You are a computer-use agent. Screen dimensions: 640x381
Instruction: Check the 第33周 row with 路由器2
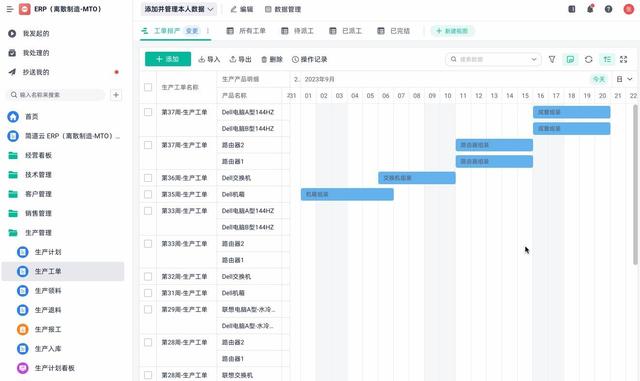pyautogui.click(x=148, y=243)
